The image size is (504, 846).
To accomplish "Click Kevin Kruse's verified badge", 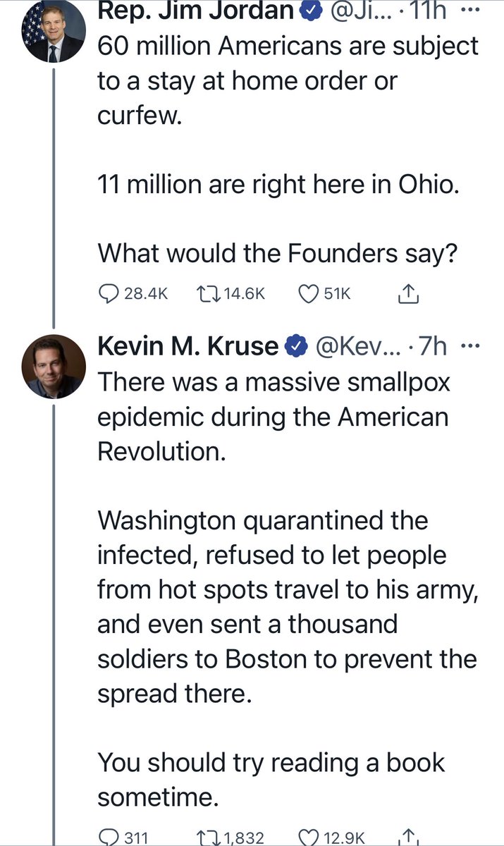I will pos(295,346).
